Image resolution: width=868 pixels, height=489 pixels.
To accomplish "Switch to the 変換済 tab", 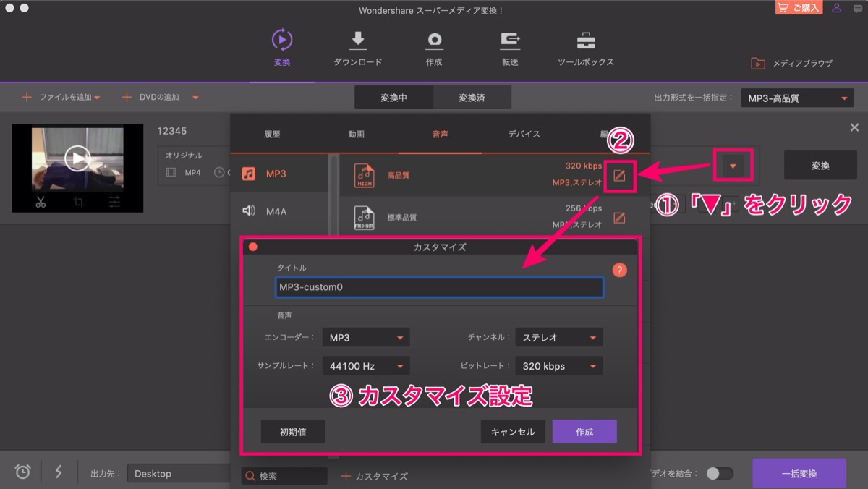I will 472,98.
